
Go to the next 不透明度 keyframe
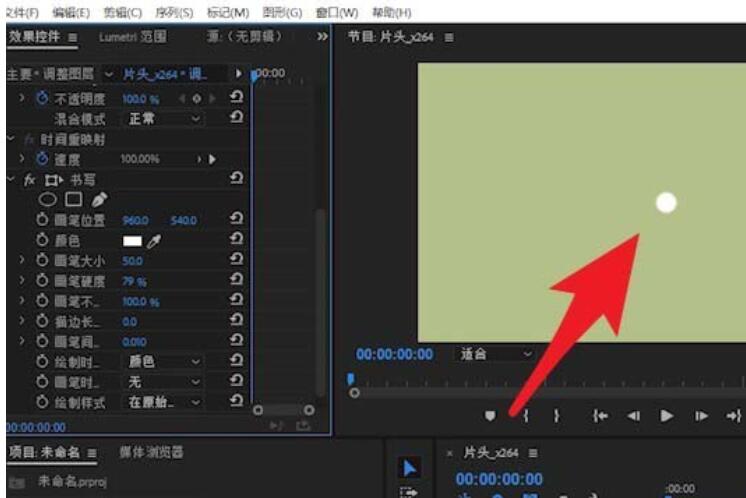click(212, 99)
